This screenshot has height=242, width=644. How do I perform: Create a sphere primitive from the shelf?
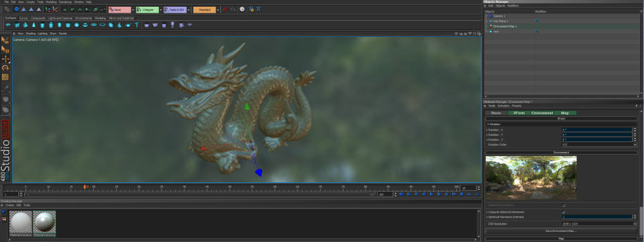click(x=76, y=25)
